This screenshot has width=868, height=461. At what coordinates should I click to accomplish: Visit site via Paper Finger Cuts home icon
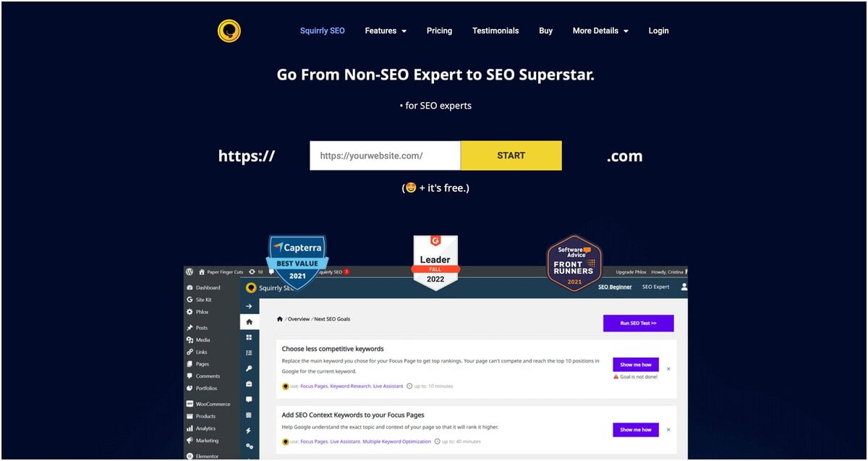coord(203,272)
